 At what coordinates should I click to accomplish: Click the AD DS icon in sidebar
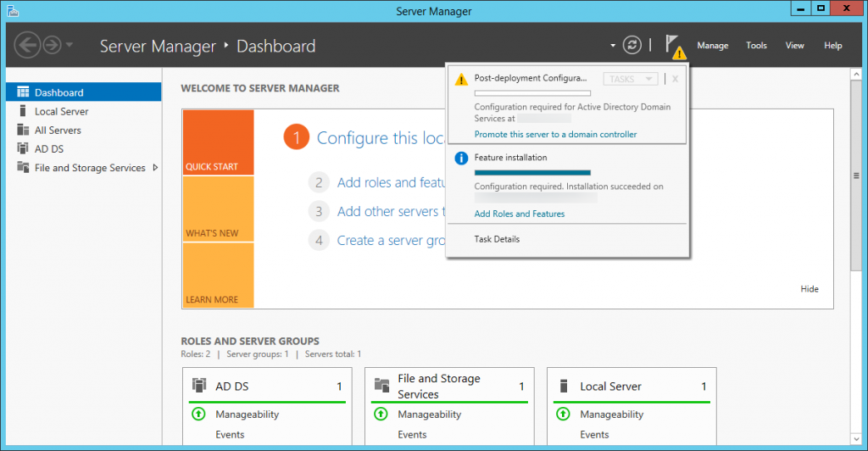tap(23, 148)
